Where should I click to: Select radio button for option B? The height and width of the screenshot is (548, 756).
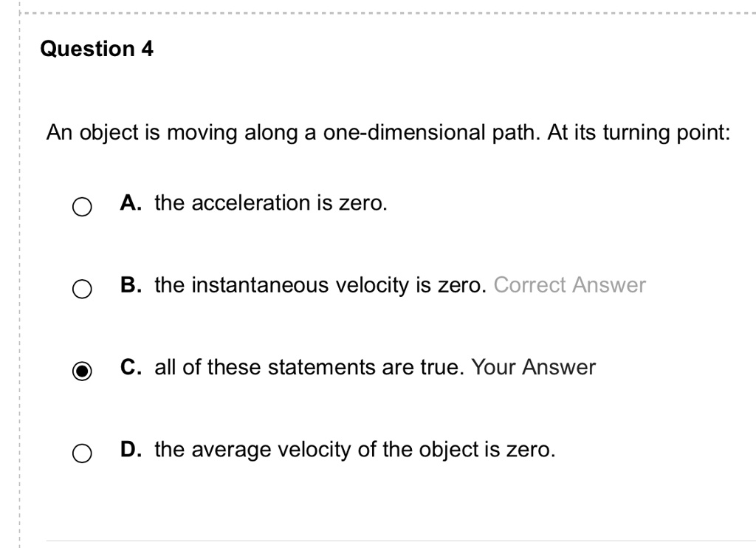(x=81, y=290)
